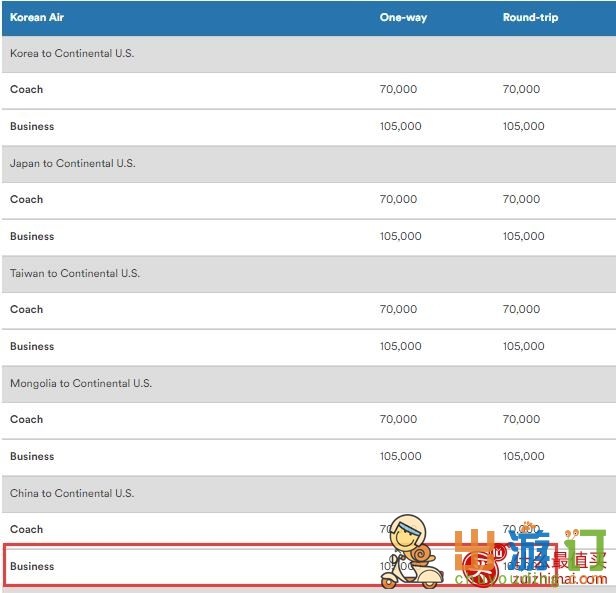Image resolution: width=616 pixels, height=593 pixels.
Task: Select the Mongolia to Continental U.S. row
Action: tap(309, 384)
